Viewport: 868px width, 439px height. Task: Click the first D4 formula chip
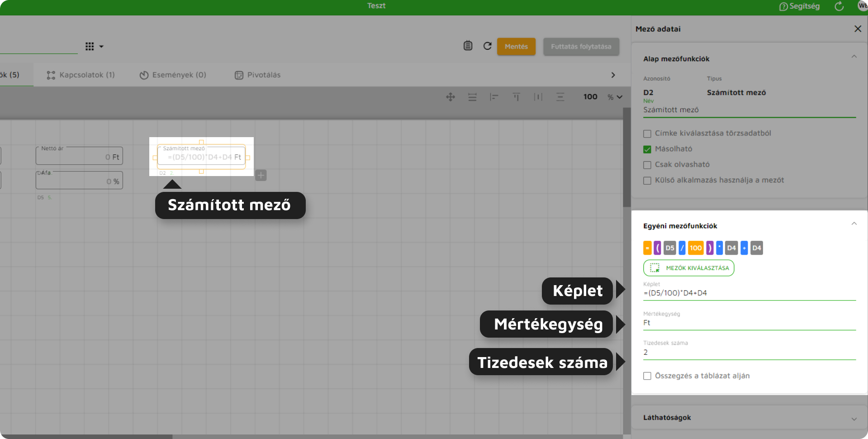[731, 248]
